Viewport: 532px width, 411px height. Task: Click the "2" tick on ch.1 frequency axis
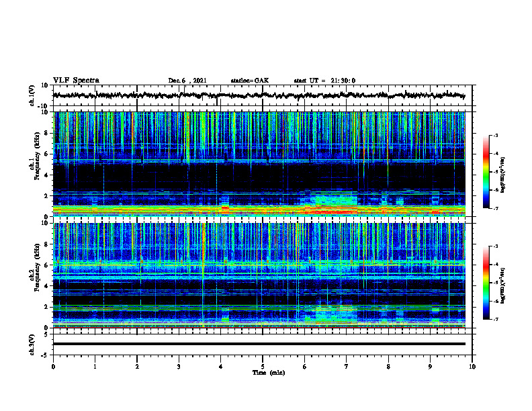point(47,196)
